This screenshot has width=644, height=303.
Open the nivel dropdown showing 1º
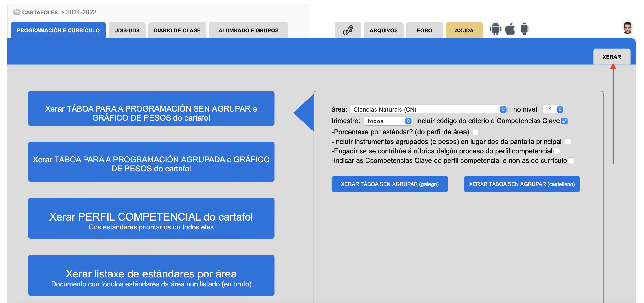[553, 109]
